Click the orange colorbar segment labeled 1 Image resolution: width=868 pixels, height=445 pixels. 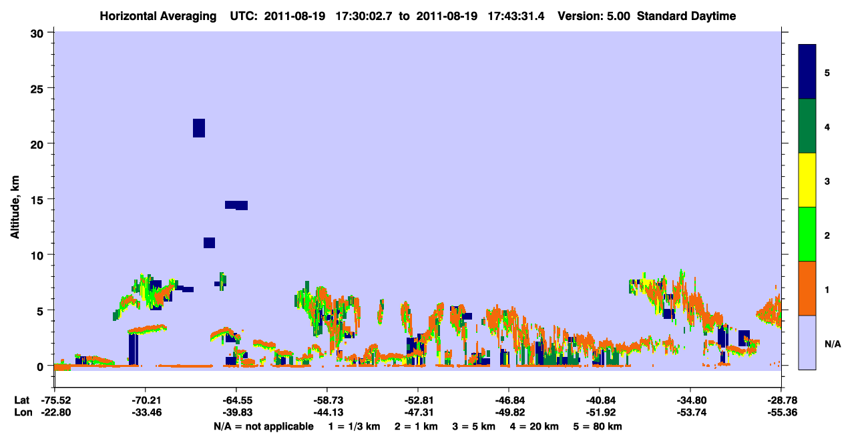(x=807, y=288)
